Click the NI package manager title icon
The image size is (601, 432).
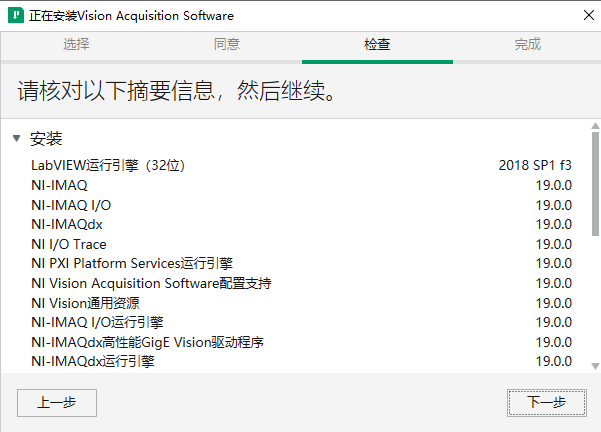[x=15, y=15]
